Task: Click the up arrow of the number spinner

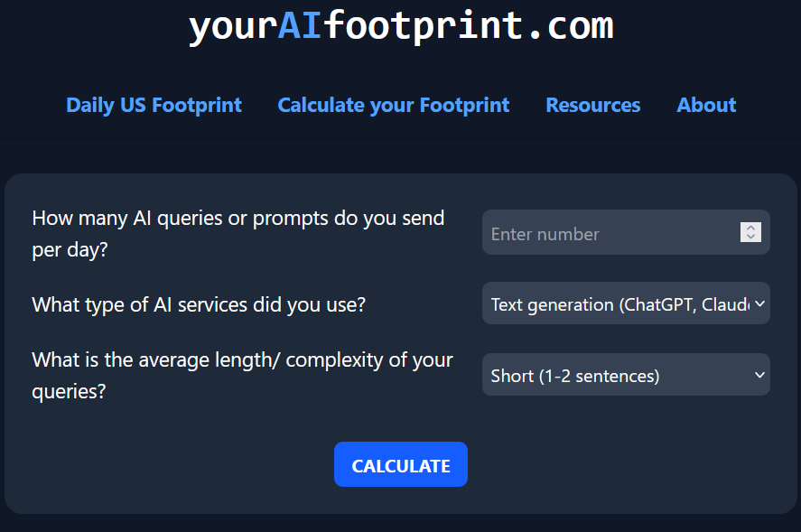Action: tap(750, 228)
